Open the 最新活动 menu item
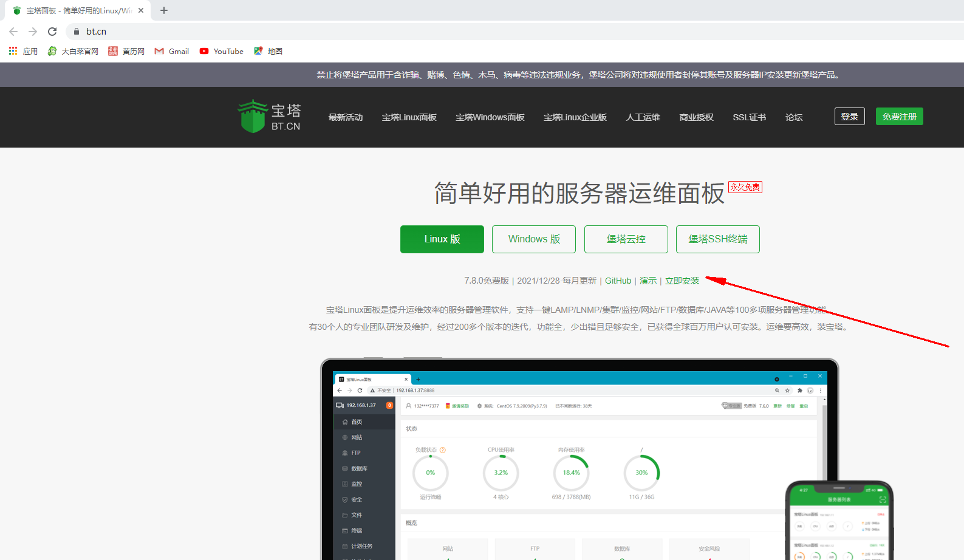 (346, 117)
